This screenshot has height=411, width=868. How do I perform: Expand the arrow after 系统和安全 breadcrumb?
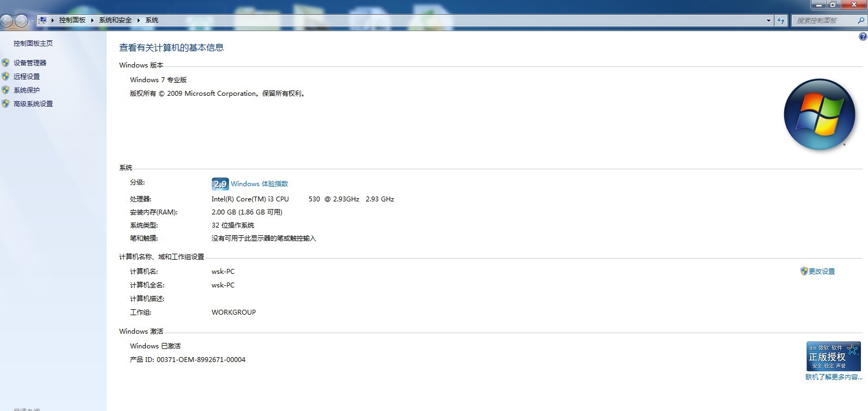(139, 20)
